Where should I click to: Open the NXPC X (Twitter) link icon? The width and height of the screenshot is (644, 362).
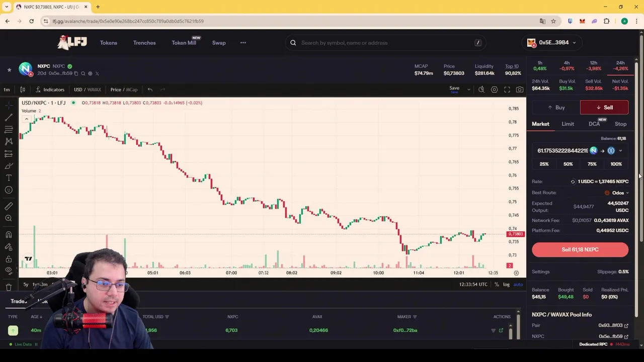click(x=97, y=73)
